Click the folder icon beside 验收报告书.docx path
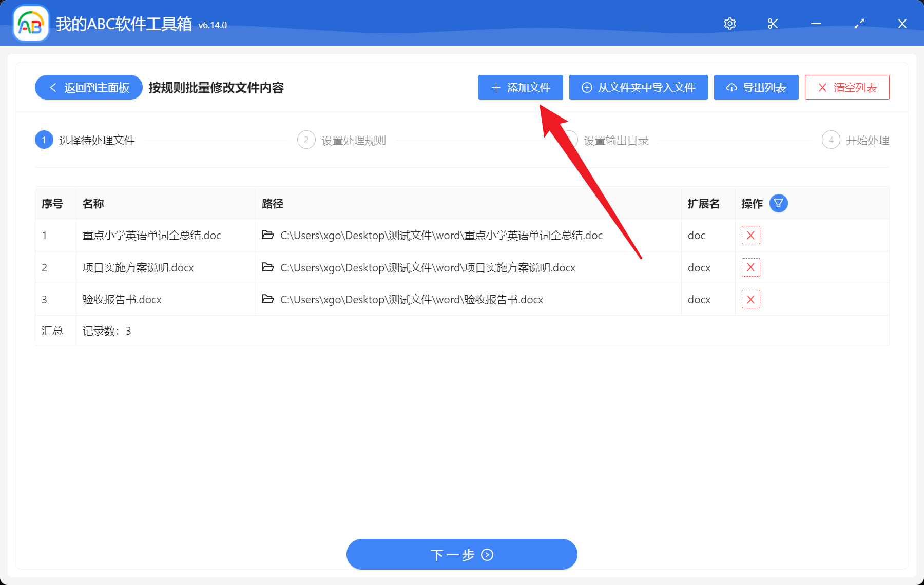Image resolution: width=924 pixels, height=585 pixels. (268, 299)
